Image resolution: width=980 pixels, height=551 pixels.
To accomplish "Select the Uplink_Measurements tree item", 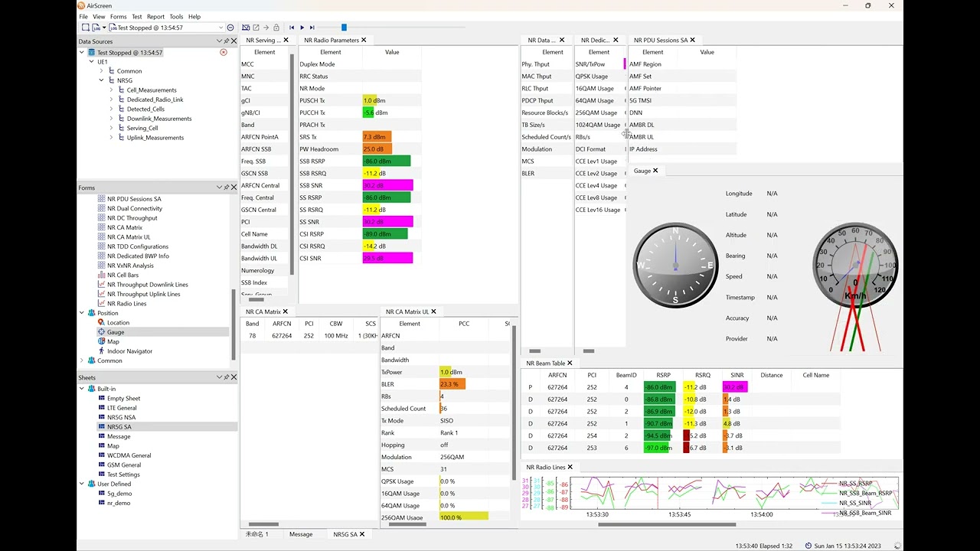I will (x=155, y=138).
